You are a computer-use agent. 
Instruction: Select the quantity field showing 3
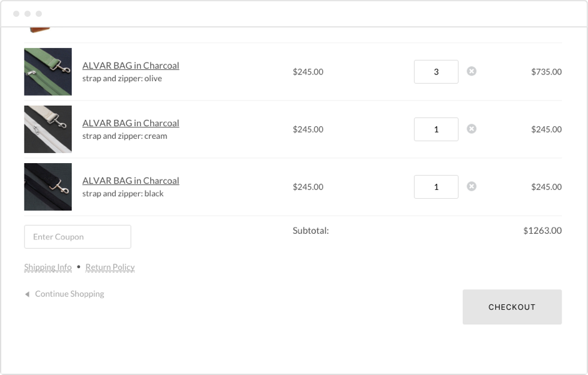435,71
